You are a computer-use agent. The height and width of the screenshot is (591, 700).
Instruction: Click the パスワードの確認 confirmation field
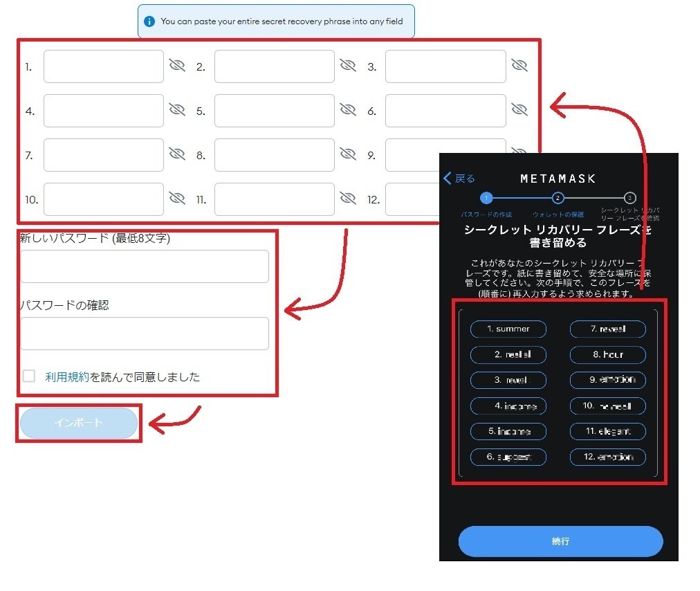click(x=145, y=334)
